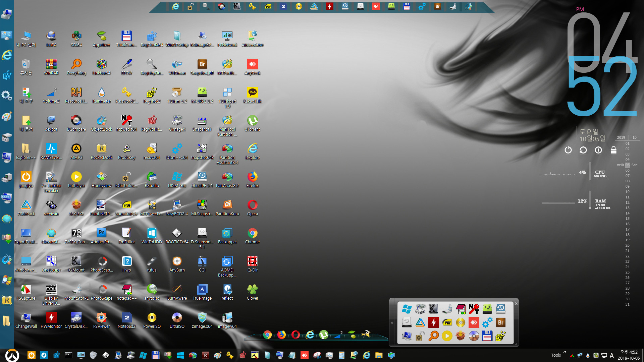Select the ObjectDock desktop icon
The image size is (644, 362).
[101, 123]
